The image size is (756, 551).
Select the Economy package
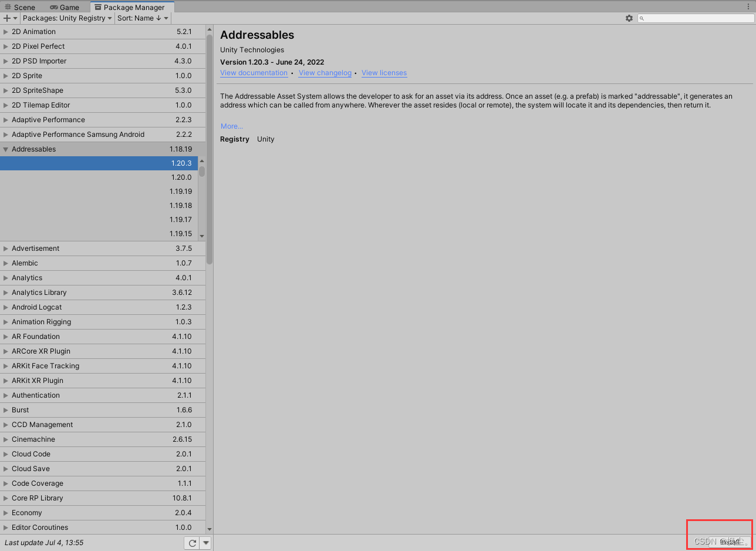point(103,513)
